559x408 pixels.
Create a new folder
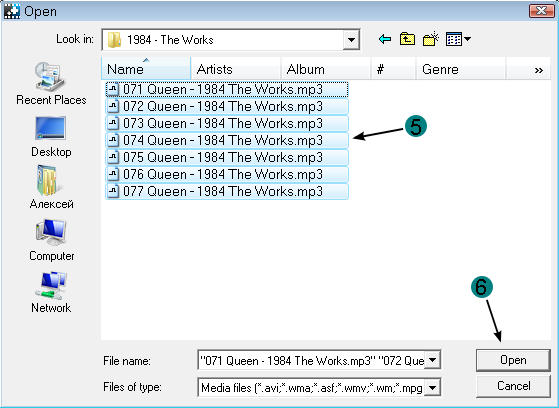coord(430,39)
